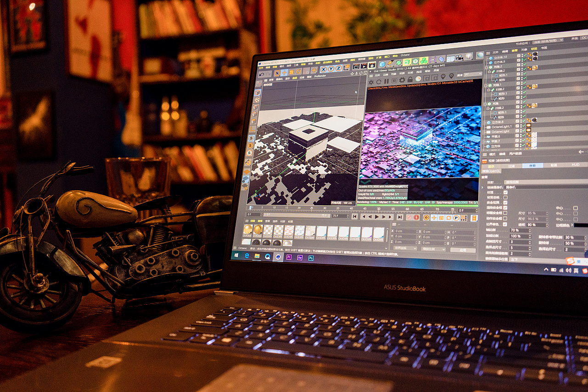This screenshot has width=588, height=392.
Task: Switch to the HUD tab
Action: pos(576,164)
